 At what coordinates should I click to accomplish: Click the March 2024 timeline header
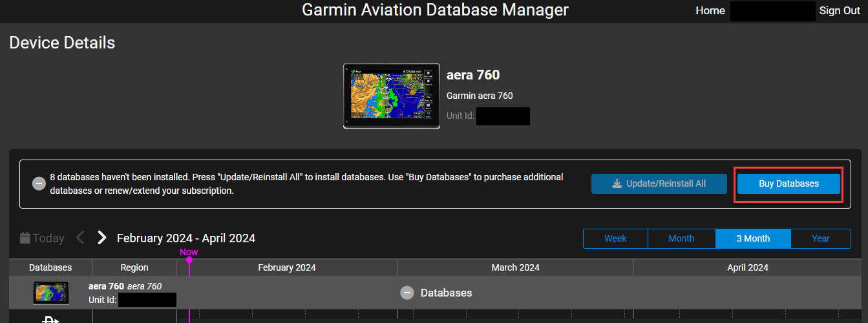(515, 267)
